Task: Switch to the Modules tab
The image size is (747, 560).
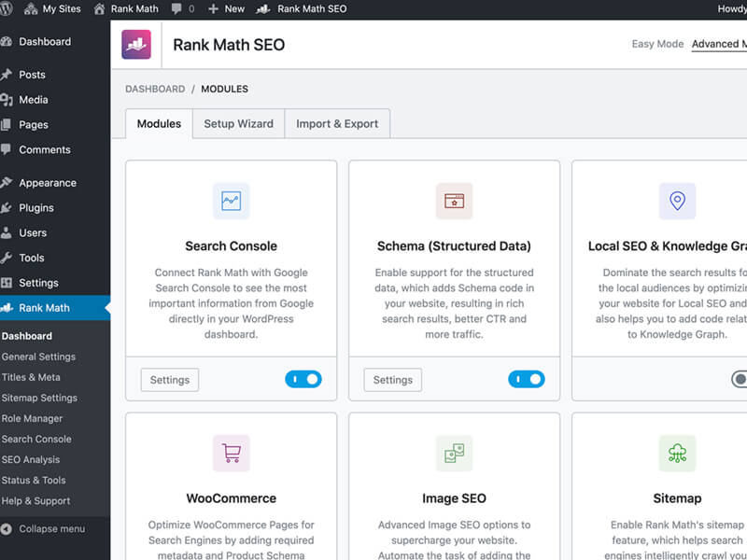Action: [x=159, y=124]
